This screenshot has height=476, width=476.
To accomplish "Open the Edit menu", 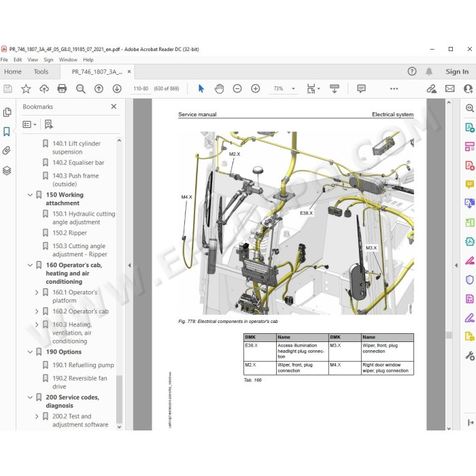I will [x=18, y=60].
